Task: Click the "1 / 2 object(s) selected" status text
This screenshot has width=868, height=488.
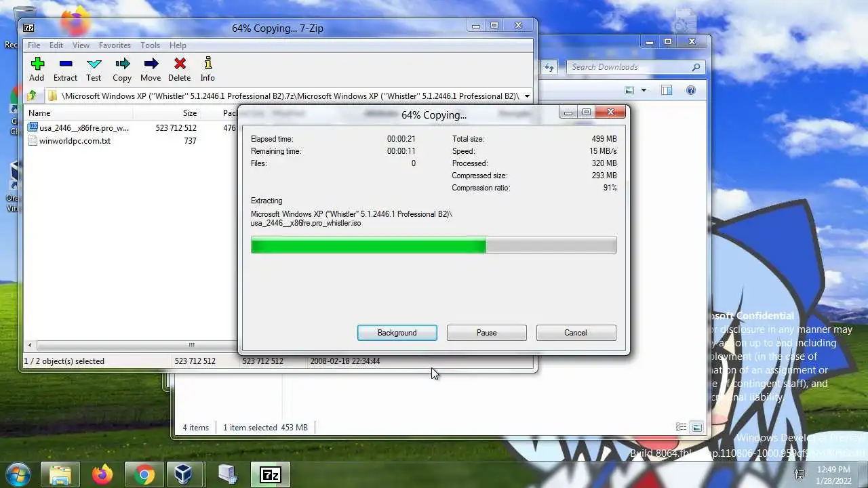Action: click(64, 361)
